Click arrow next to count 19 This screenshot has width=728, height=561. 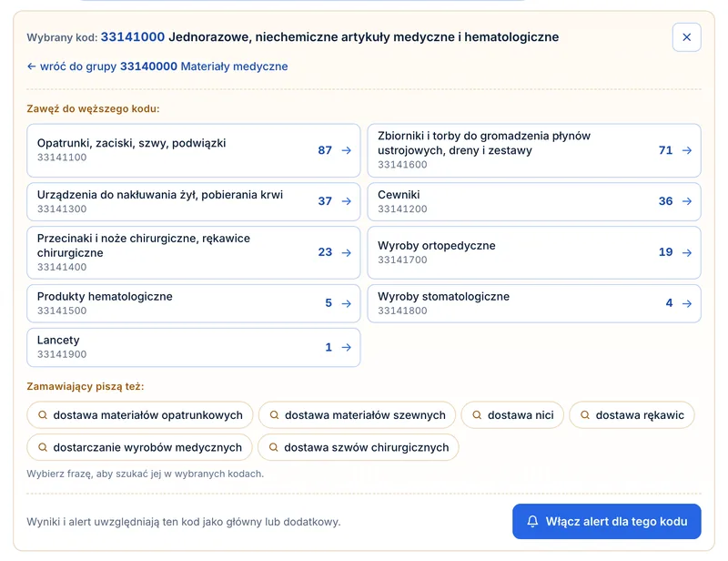(687, 252)
